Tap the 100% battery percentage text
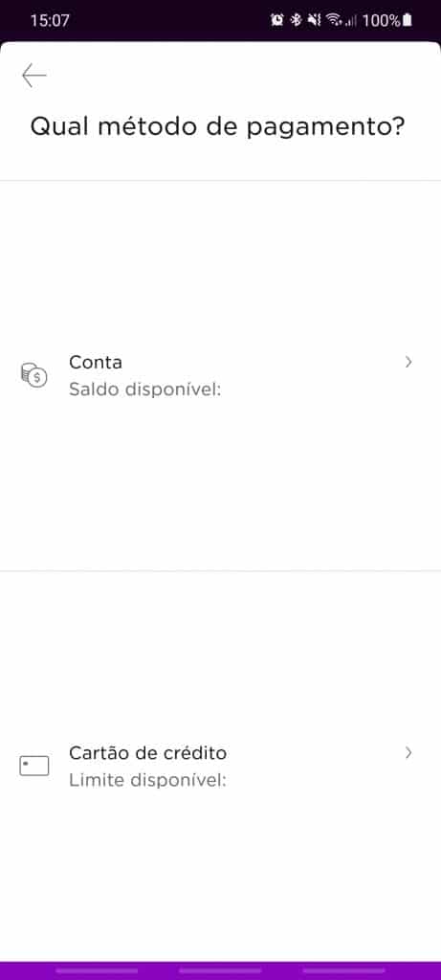The height and width of the screenshot is (980, 441). [x=381, y=20]
